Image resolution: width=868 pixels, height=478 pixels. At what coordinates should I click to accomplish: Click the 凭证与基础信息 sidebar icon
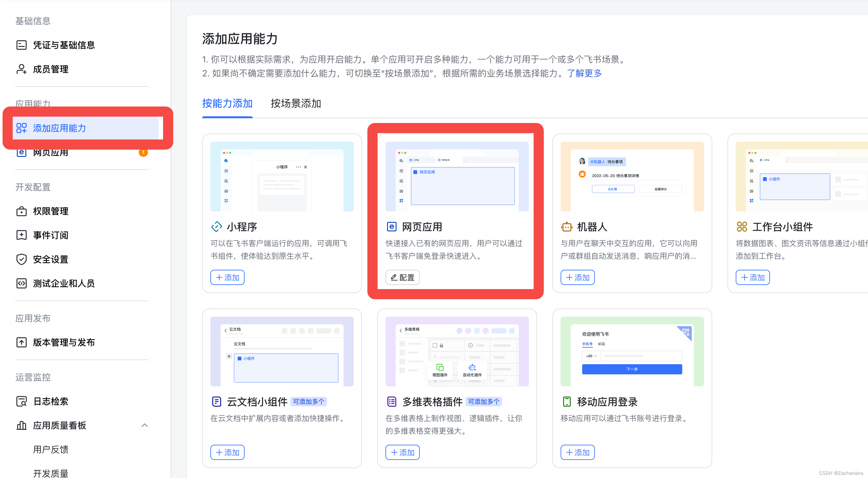coord(21,45)
